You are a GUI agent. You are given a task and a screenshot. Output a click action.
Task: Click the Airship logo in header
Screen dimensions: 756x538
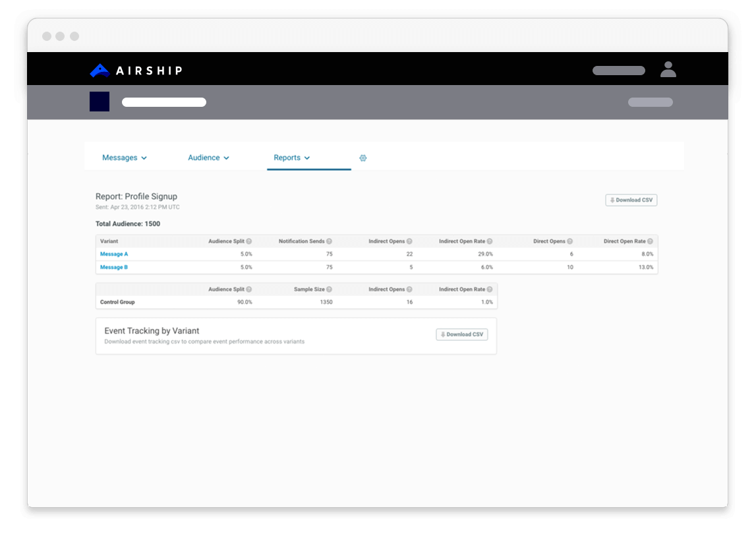pyautogui.click(x=136, y=71)
